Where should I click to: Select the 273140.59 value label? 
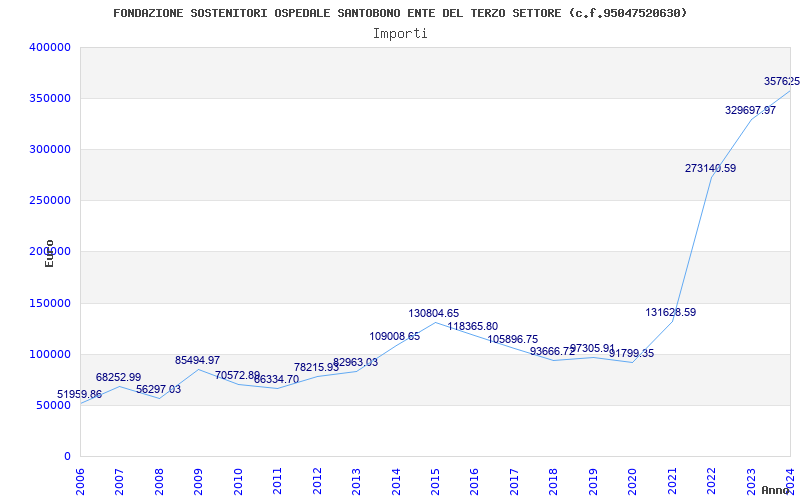(710, 168)
